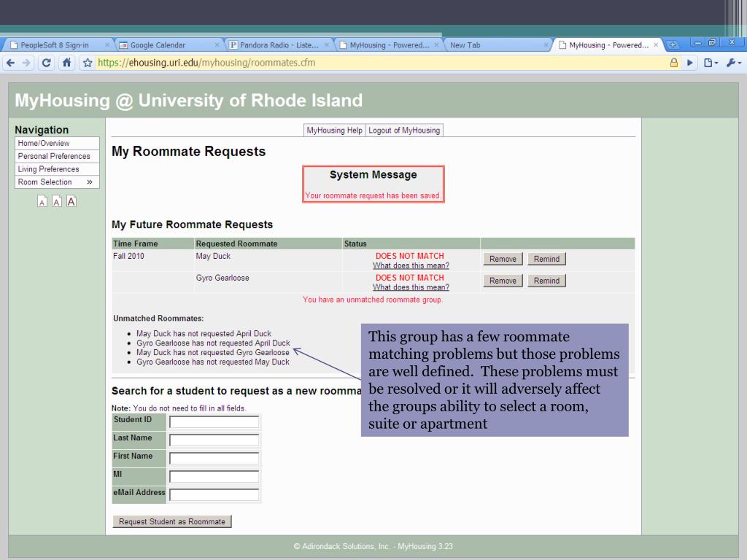
Task: Bookmark the page with the star icon
Action: pyautogui.click(x=88, y=63)
